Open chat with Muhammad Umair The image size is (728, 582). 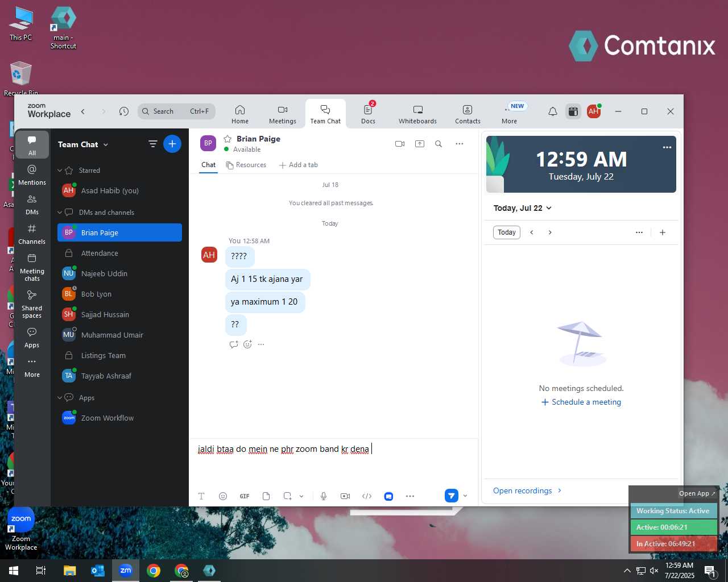pyautogui.click(x=119, y=335)
